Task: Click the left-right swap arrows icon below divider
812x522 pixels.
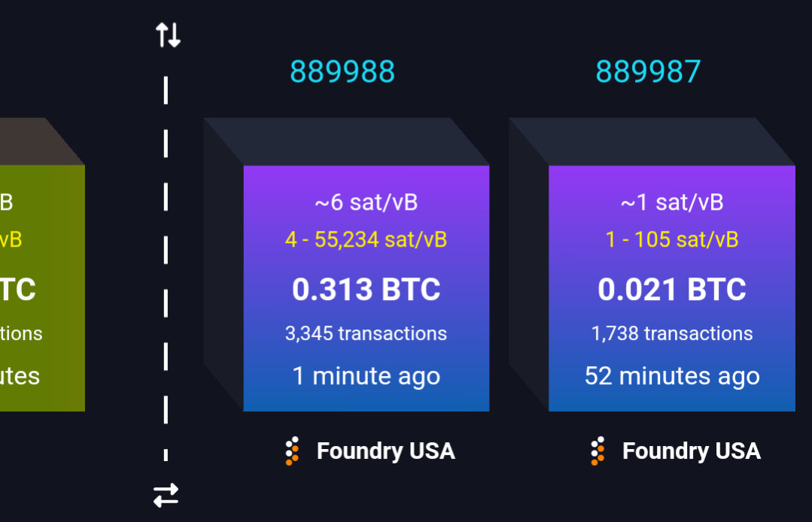Action: pos(166,495)
